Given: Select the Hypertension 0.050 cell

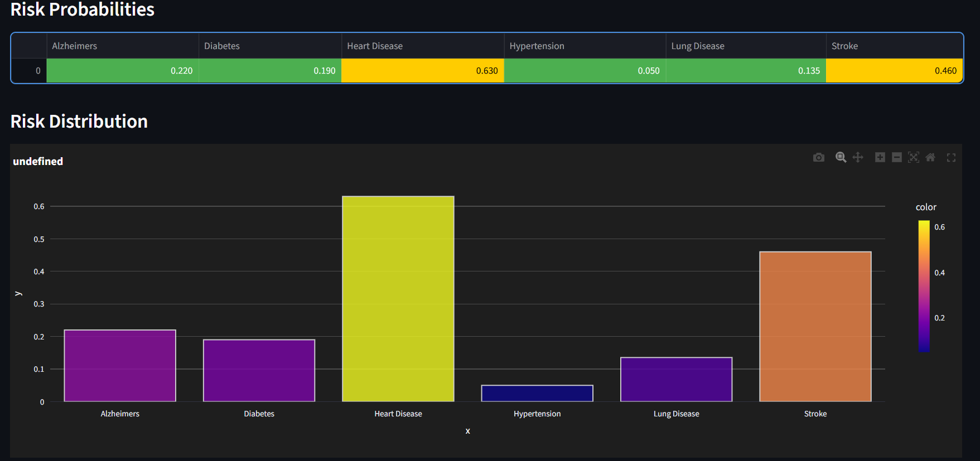Looking at the screenshot, I should tap(585, 71).
